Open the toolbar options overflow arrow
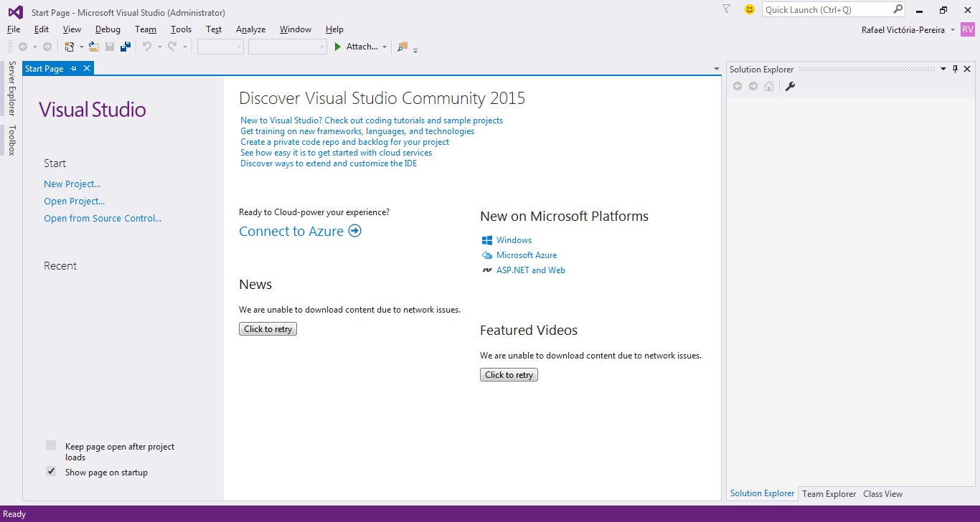Screen dimensions: 980x522 point(415,50)
